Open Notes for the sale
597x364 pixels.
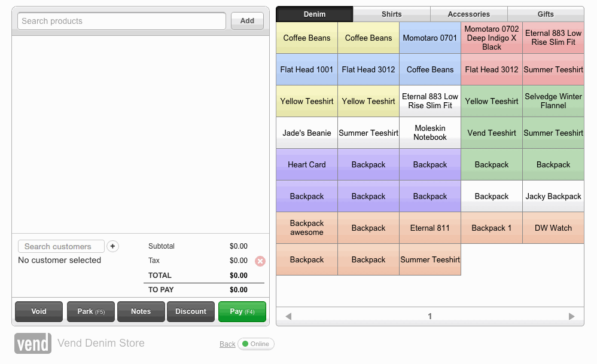[141, 311]
